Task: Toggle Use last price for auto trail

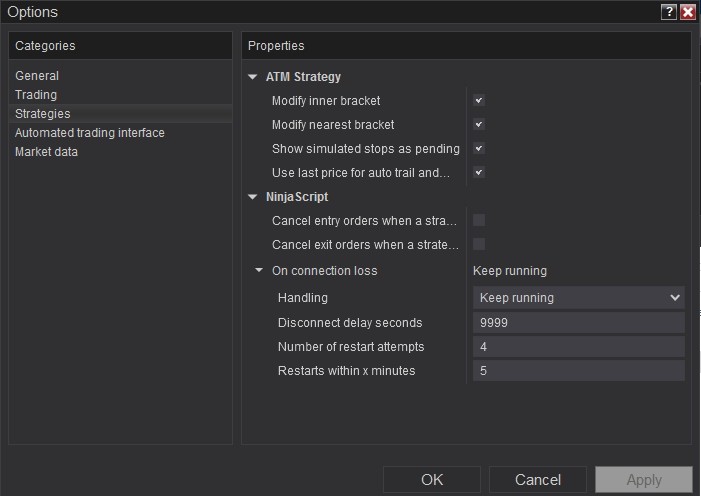Action: click(x=479, y=173)
